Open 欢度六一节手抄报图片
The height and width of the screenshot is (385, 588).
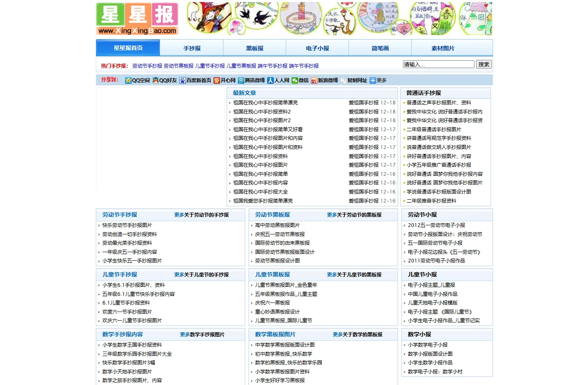point(127,312)
